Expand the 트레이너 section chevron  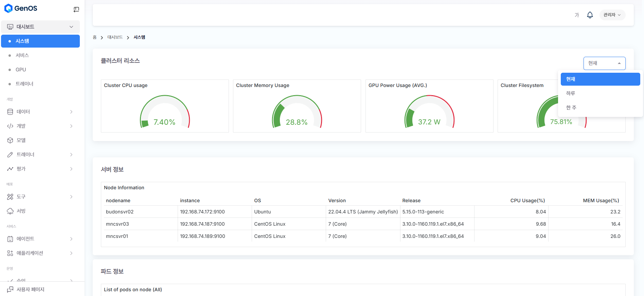click(71, 155)
